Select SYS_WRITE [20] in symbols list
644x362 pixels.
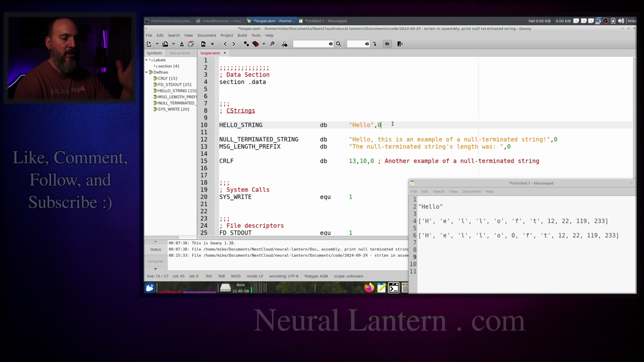pyautogui.click(x=173, y=109)
